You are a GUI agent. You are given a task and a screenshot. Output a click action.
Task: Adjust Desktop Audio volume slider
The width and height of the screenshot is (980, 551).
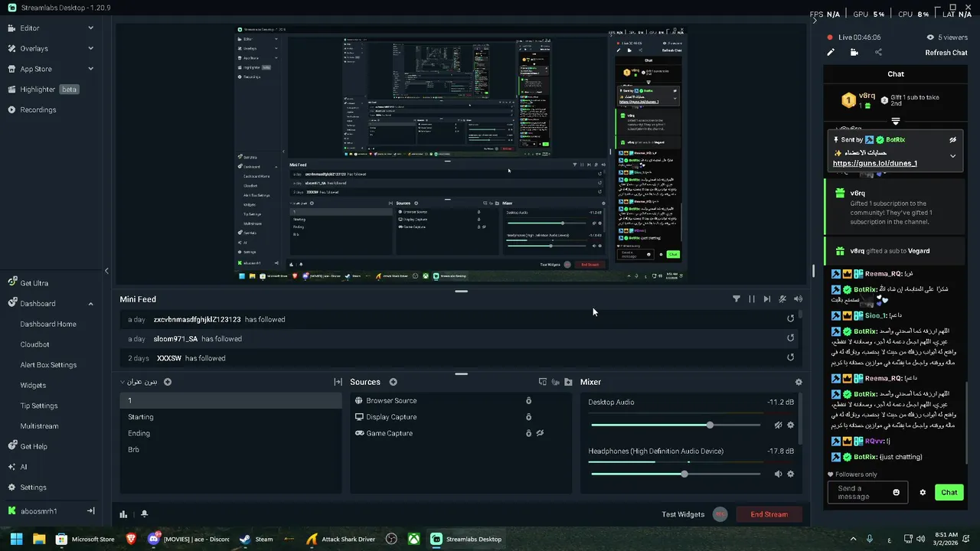click(x=675, y=425)
